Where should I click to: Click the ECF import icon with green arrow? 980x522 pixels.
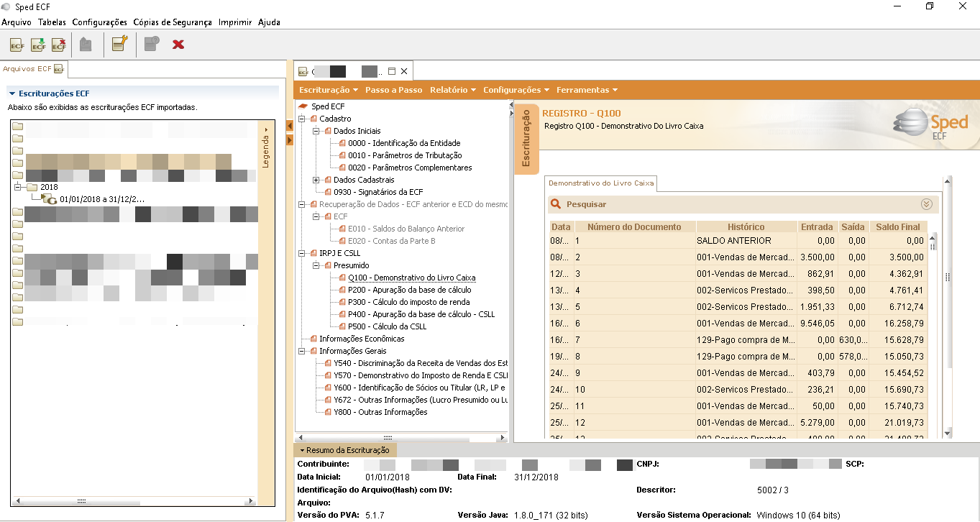(x=38, y=45)
